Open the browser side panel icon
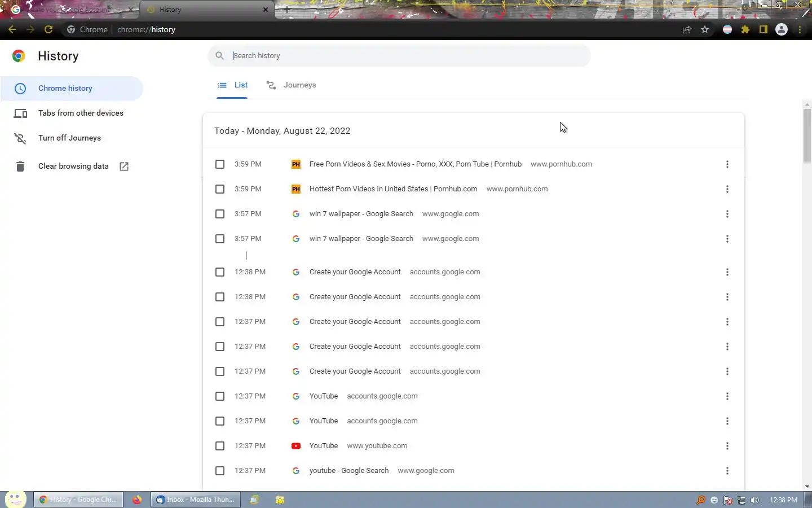This screenshot has height=508, width=812. 764,30
